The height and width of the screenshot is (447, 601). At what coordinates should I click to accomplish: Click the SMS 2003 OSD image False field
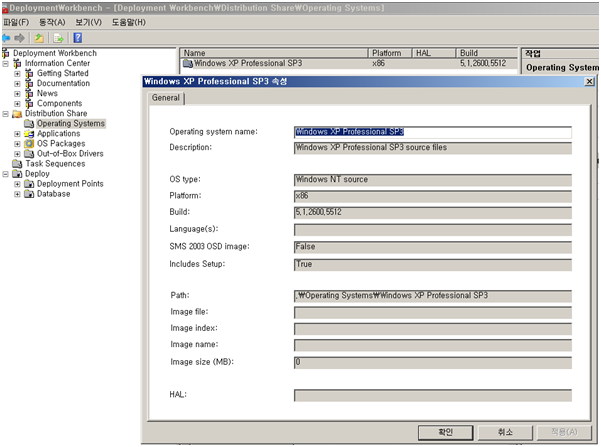pos(433,247)
